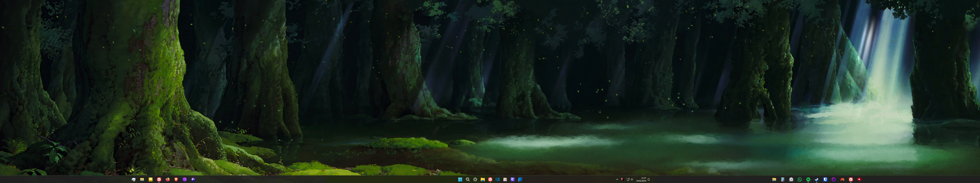
Task: Open the red play-button music app
Action: pyautogui.click(x=859, y=179)
